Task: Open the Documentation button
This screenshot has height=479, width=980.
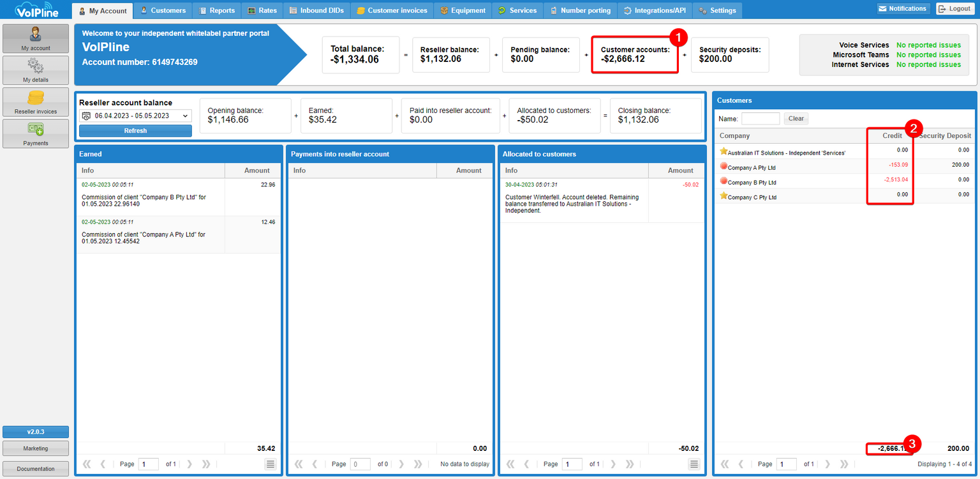Action: click(x=36, y=469)
